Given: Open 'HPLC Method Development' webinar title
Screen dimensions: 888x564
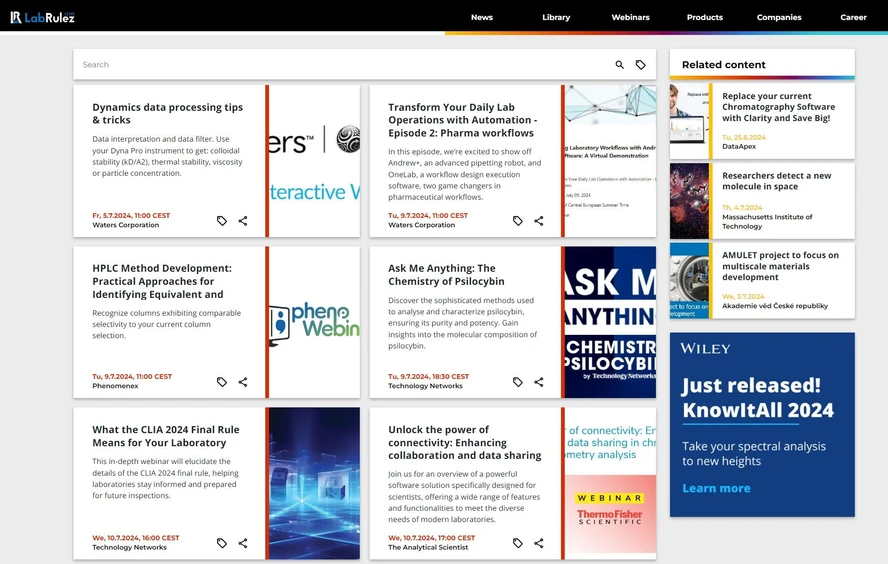Looking at the screenshot, I should [x=162, y=281].
